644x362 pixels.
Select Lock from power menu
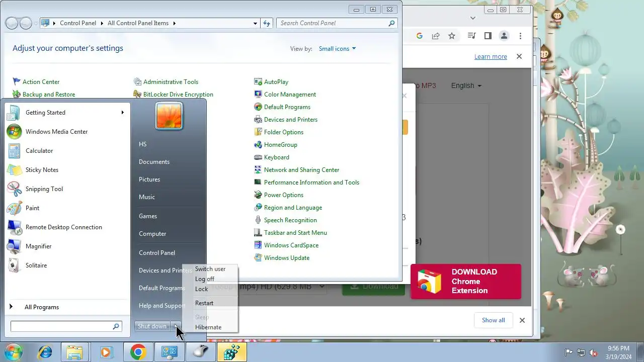(210, 289)
